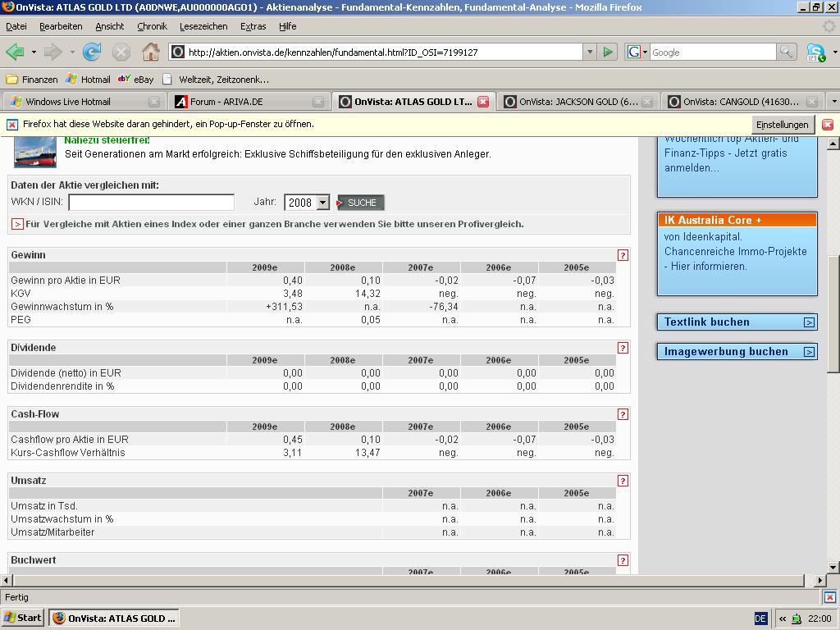Image resolution: width=840 pixels, height=630 pixels.
Task: Open the Textlink buchen link
Action: point(737,322)
